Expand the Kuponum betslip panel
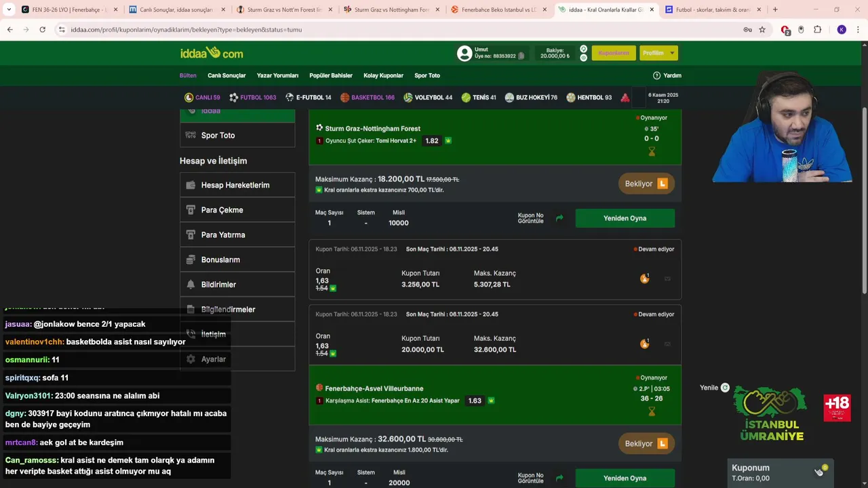The width and height of the screenshot is (868, 488). tap(780, 472)
